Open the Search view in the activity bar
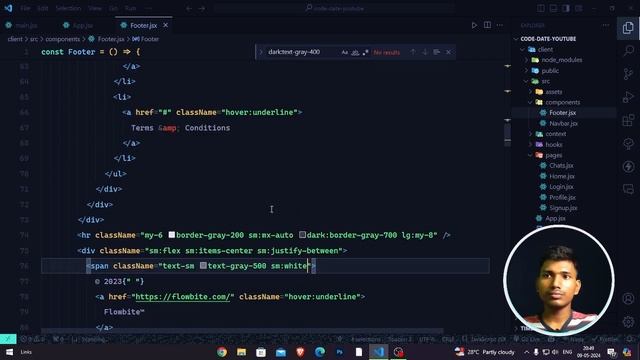Image resolution: width=640 pixels, height=360 pixels. [628, 51]
